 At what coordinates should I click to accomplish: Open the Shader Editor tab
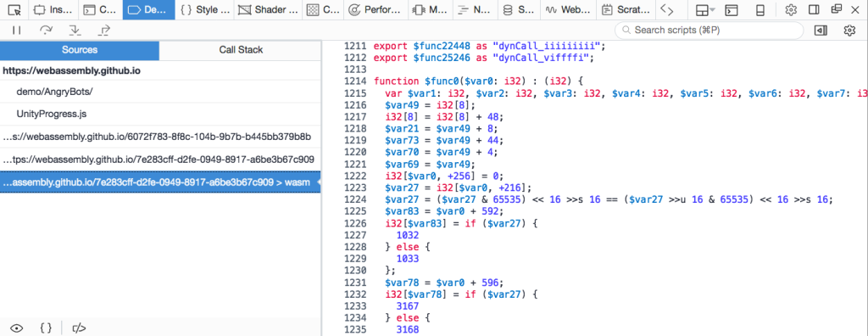(x=268, y=9)
